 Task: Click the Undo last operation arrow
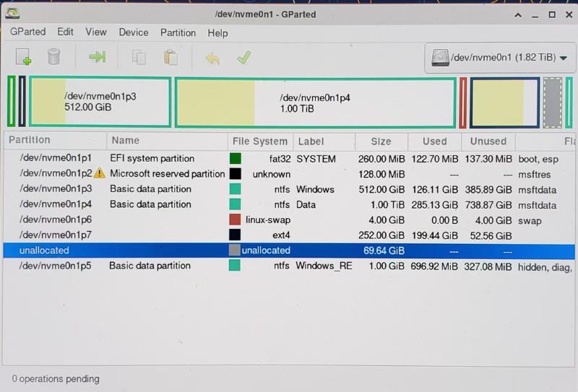[212, 58]
